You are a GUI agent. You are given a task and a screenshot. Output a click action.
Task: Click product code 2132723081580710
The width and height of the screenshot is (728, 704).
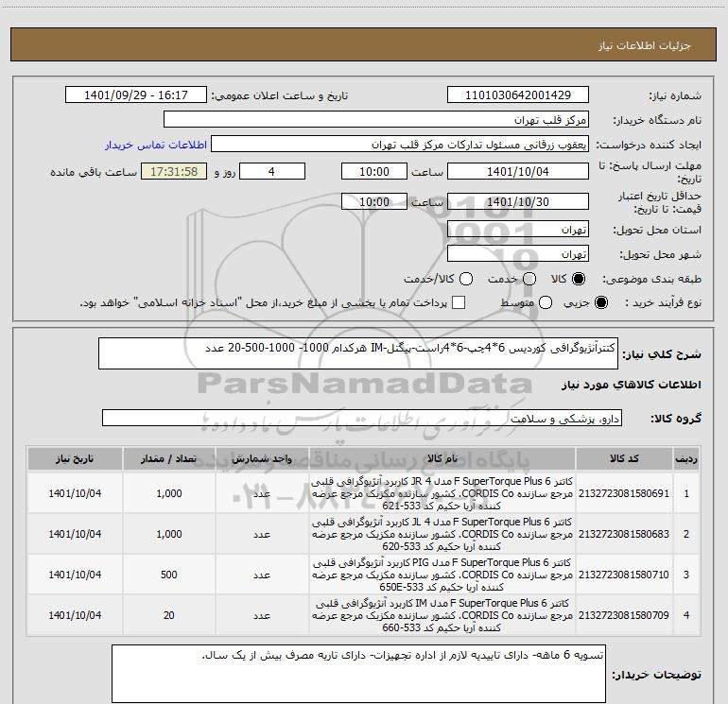(624, 575)
